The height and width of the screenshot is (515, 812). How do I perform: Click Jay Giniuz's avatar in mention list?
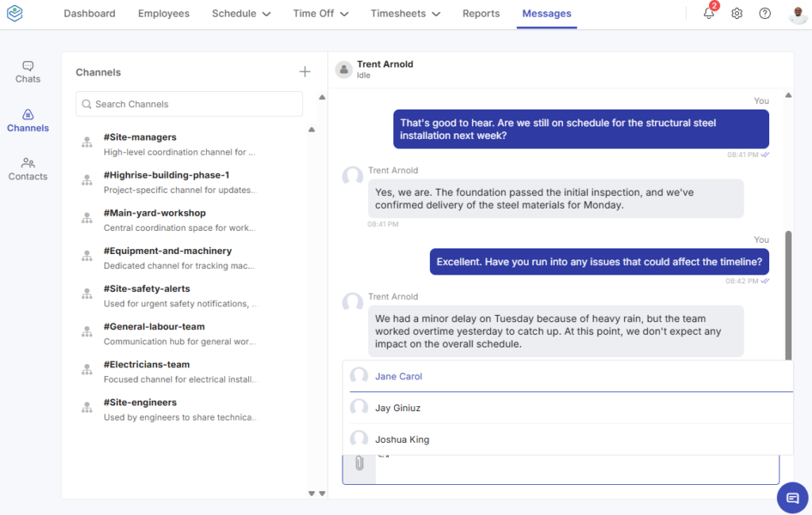[x=359, y=408]
